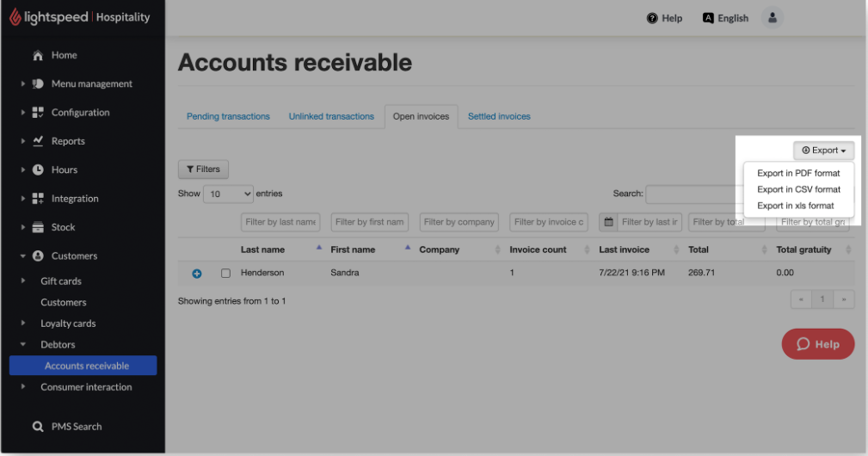Open the Export dropdown button

click(823, 151)
